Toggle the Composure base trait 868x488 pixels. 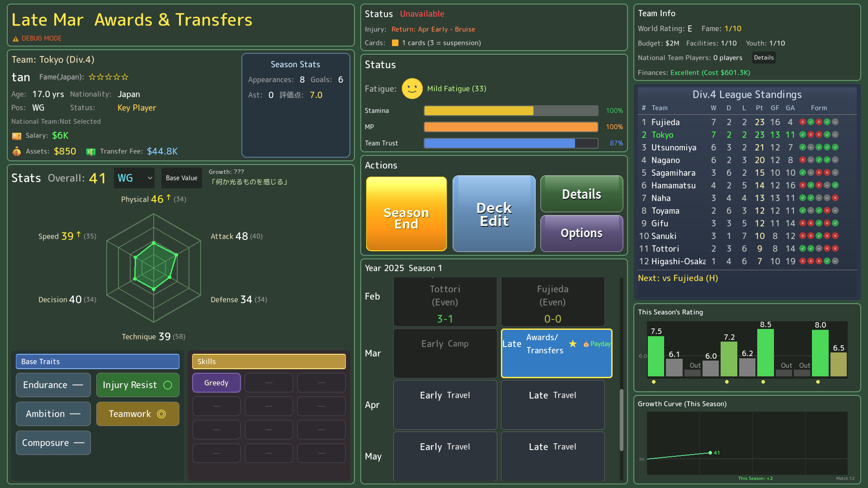click(53, 442)
